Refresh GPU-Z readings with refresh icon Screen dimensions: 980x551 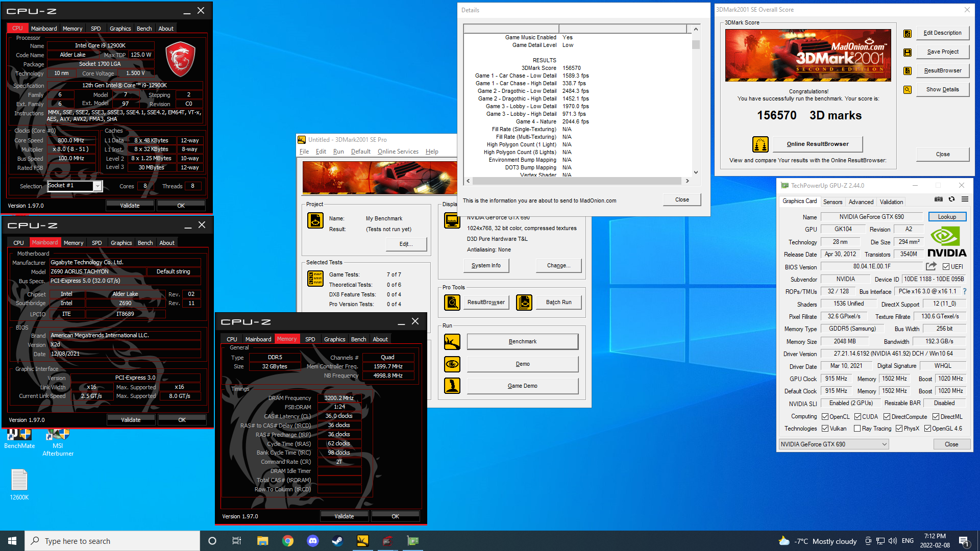coord(952,199)
